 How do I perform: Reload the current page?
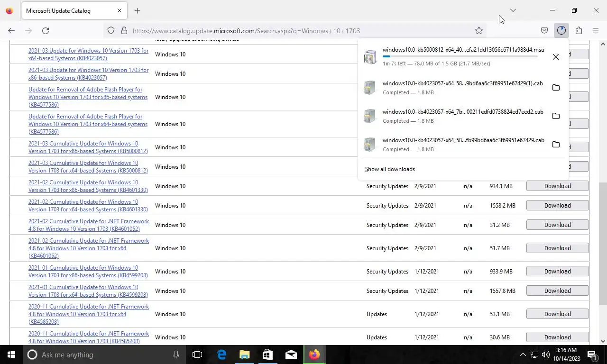tap(46, 30)
